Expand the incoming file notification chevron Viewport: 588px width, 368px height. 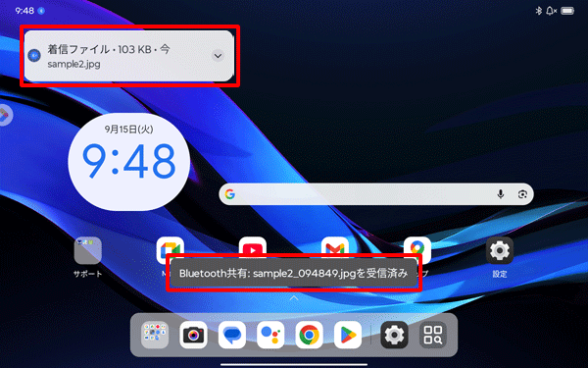[218, 56]
